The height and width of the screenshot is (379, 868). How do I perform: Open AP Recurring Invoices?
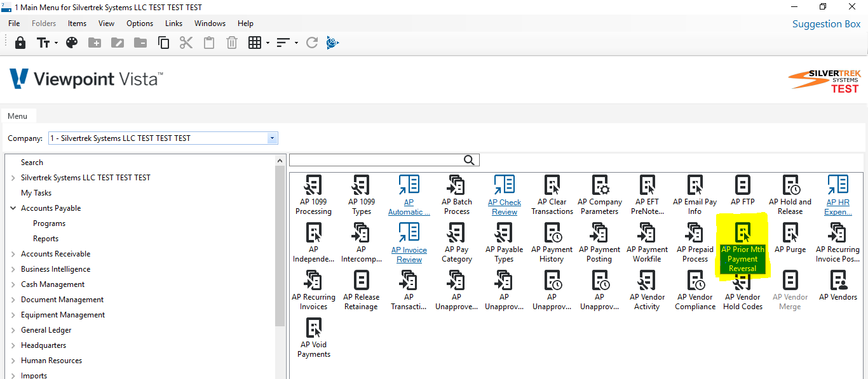[313, 291]
